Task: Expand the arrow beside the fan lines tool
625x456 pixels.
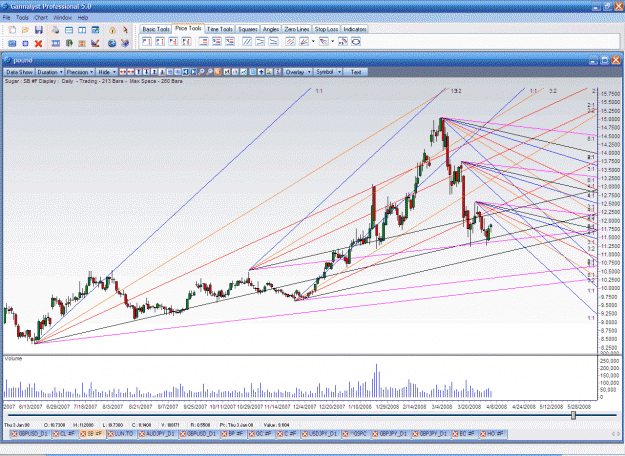Action: coord(313,41)
